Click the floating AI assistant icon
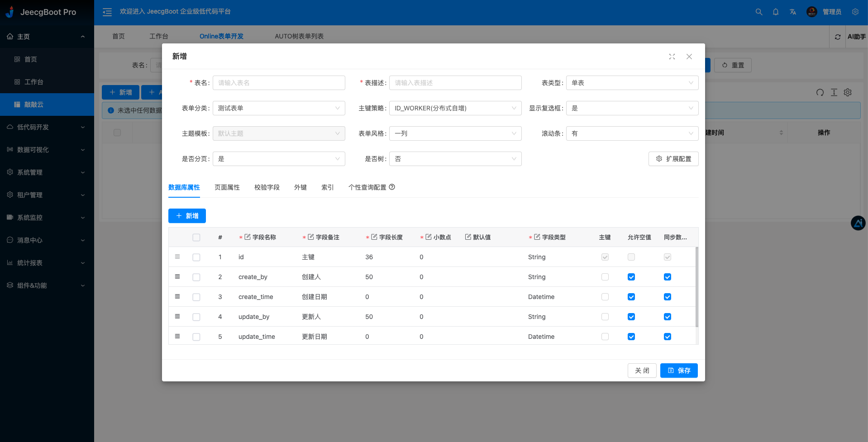The width and height of the screenshot is (868, 442). (858, 223)
